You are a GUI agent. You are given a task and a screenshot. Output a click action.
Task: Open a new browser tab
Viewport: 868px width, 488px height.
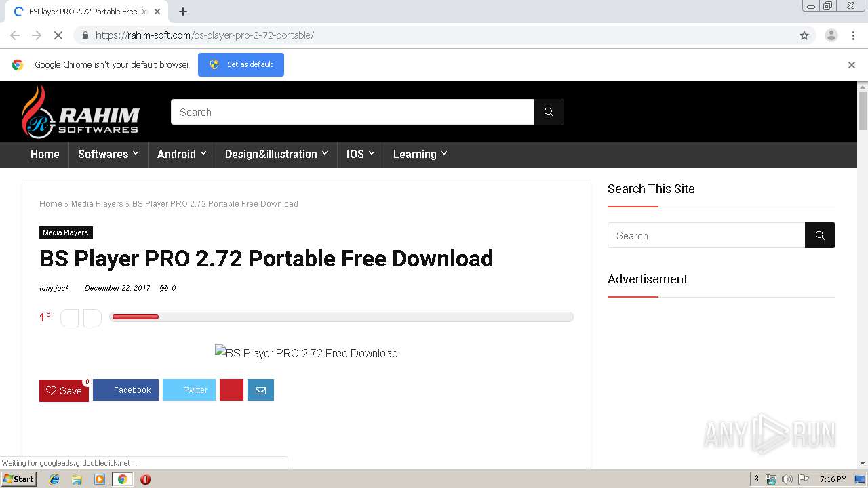pos(182,12)
